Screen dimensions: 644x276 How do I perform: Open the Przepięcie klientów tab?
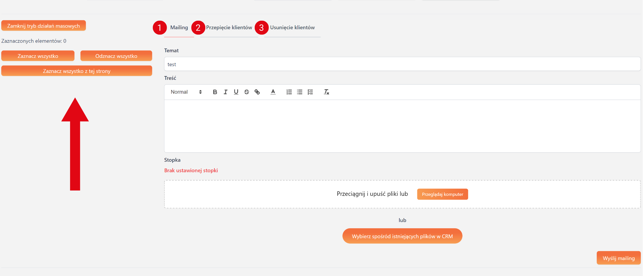pyautogui.click(x=229, y=28)
